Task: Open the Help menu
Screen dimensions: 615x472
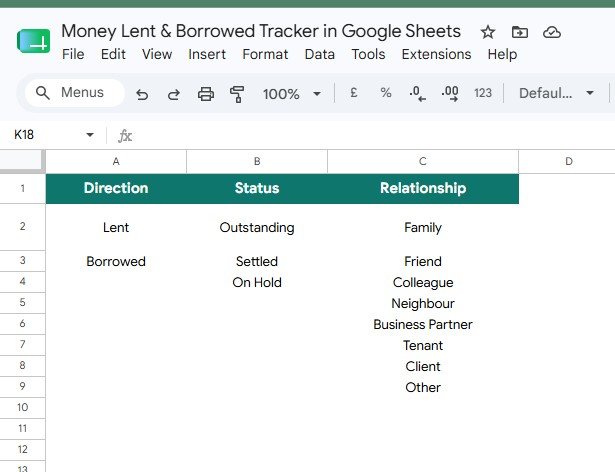Action: (x=502, y=54)
